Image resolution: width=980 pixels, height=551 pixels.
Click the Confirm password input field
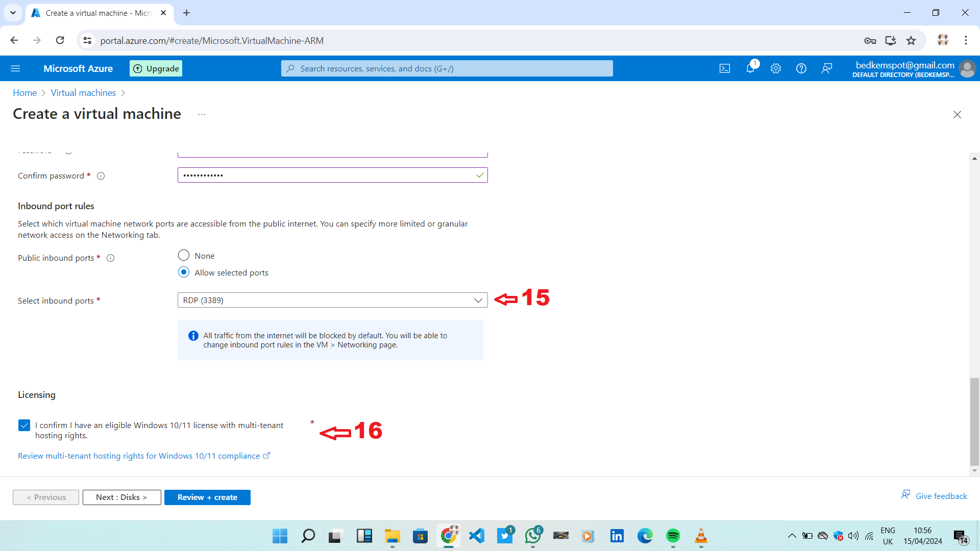327,175
